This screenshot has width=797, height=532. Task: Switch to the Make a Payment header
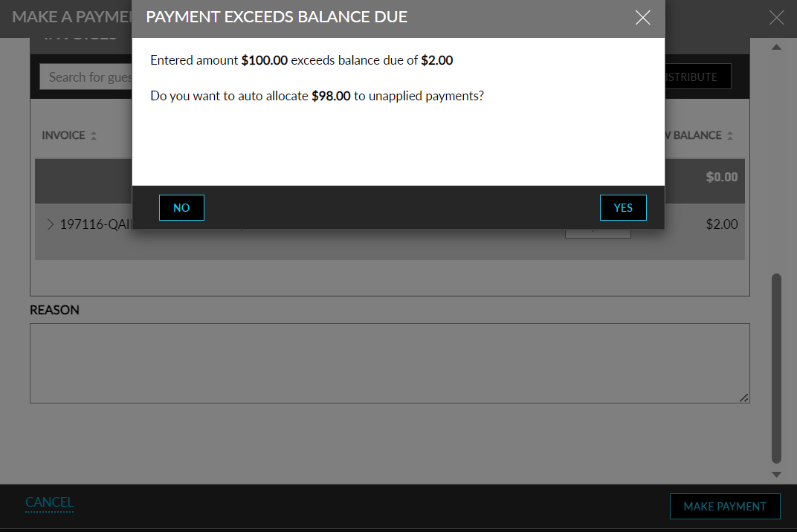(x=67, y=16)
